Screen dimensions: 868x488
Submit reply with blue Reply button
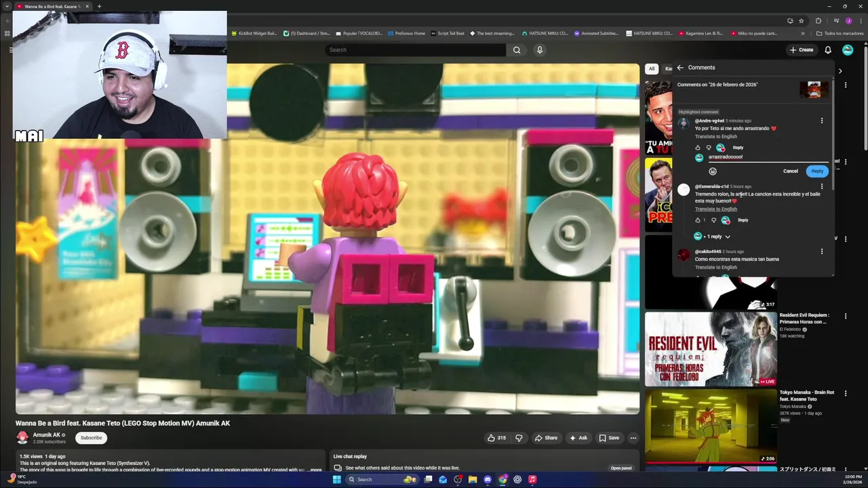817,171
